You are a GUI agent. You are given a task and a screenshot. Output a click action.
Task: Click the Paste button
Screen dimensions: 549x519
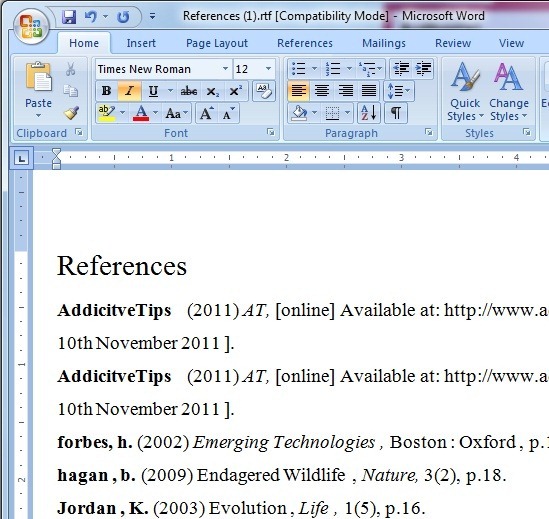pyautogui.click(x=38, y=89)
